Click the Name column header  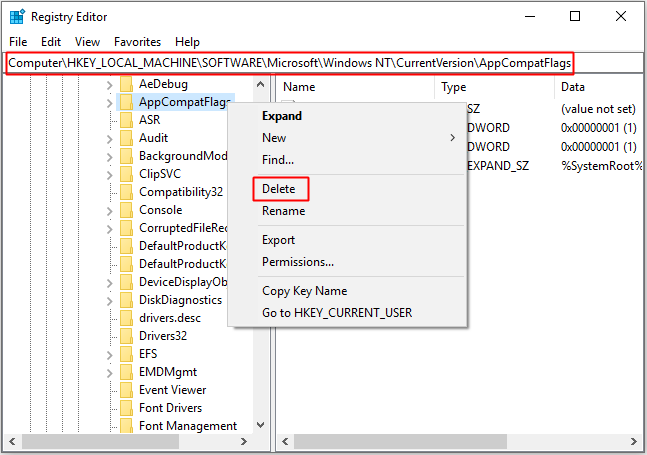(300, 87)
